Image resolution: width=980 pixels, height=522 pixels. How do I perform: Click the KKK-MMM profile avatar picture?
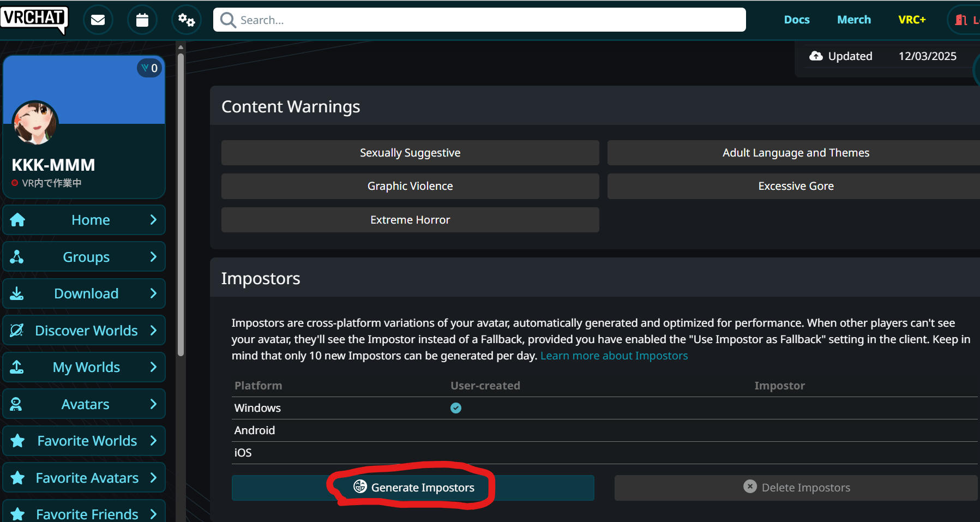pos(35,123)
